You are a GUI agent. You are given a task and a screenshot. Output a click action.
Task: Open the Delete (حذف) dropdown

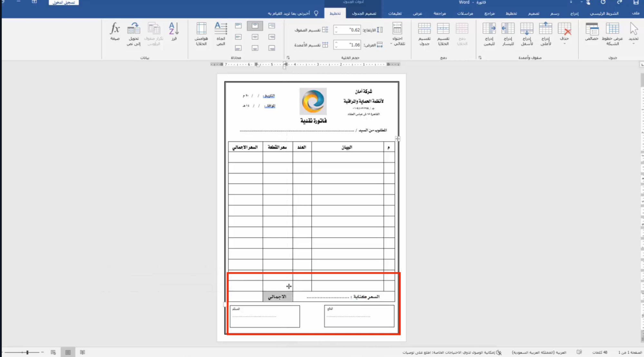coord(564,34)
